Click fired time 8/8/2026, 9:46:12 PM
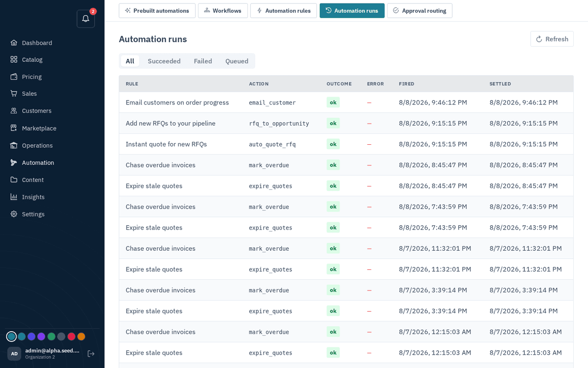This screenshot has width=588, height=368. point(433,103)
